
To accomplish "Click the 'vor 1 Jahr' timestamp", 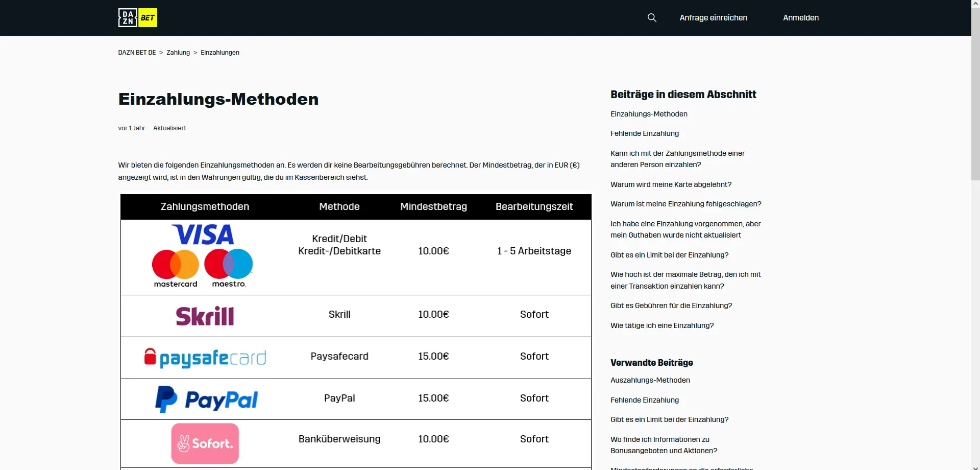I will 132,128.
